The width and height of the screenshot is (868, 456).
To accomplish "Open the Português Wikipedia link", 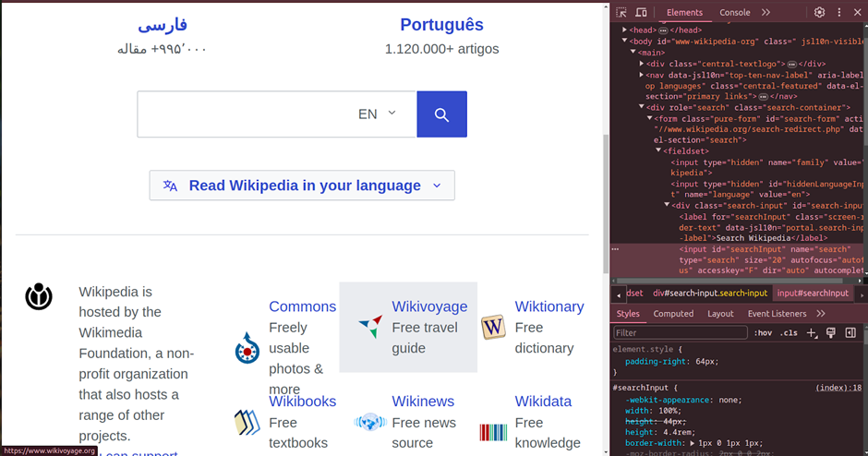I will coord(441,24).
